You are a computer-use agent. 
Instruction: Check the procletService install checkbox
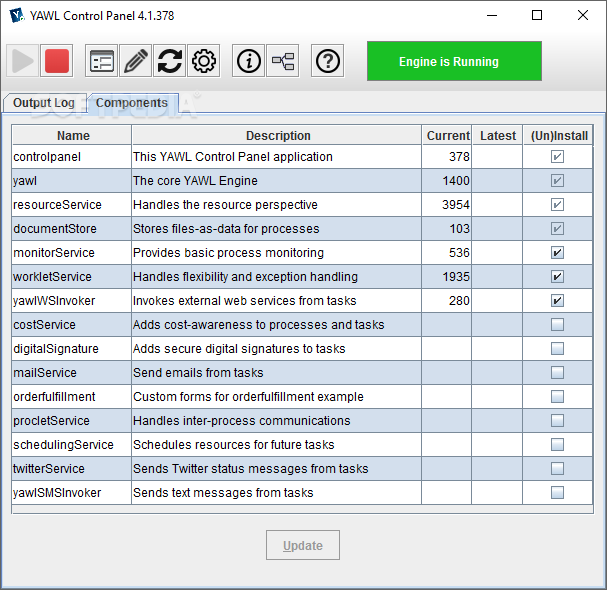click(557, 421)
